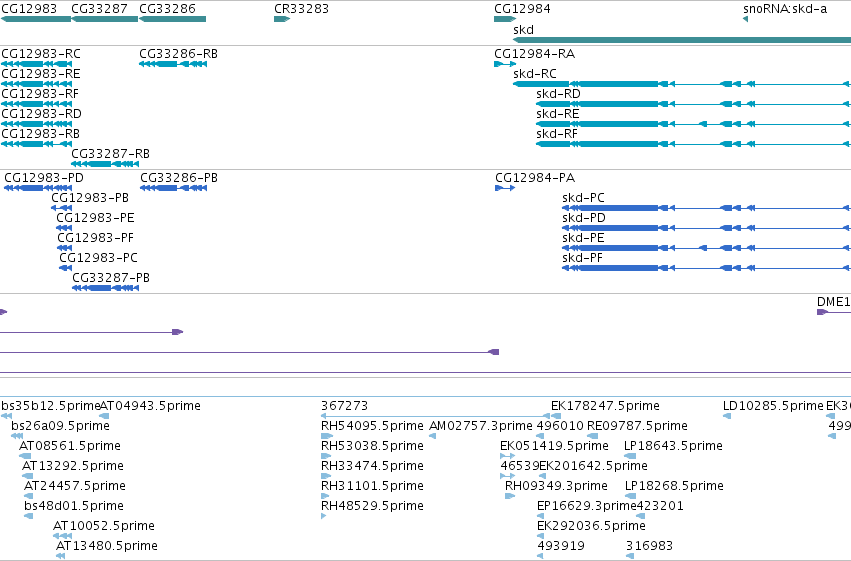The height and width of the screenshot is (561, 851).
Task: Select the CG12983 gene bar
Action: 36,19
